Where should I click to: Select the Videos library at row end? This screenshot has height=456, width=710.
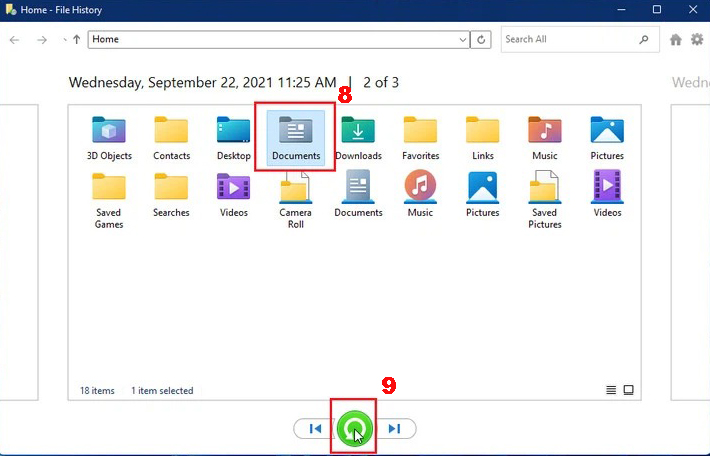(x=607, y=195)
